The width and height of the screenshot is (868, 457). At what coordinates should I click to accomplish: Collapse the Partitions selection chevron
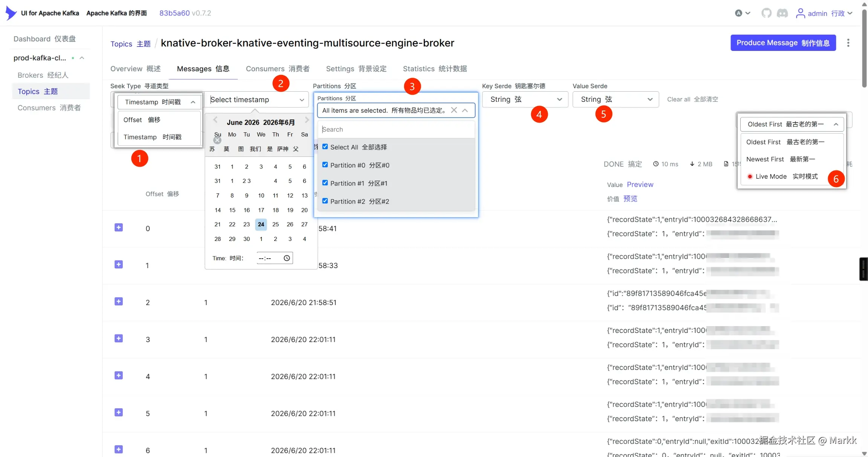(465, 110)
